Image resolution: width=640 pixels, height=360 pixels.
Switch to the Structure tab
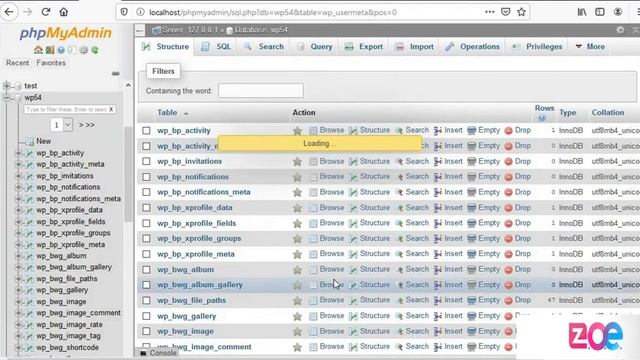(165, 47)
